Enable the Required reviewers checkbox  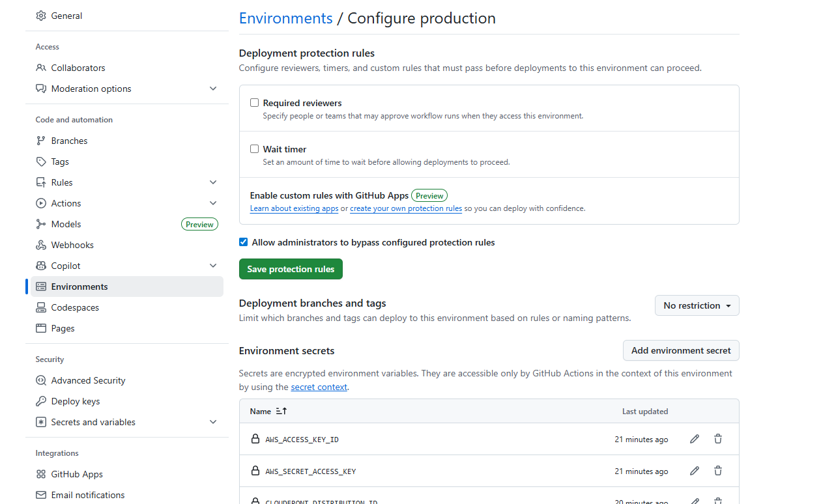click(255, 103)
